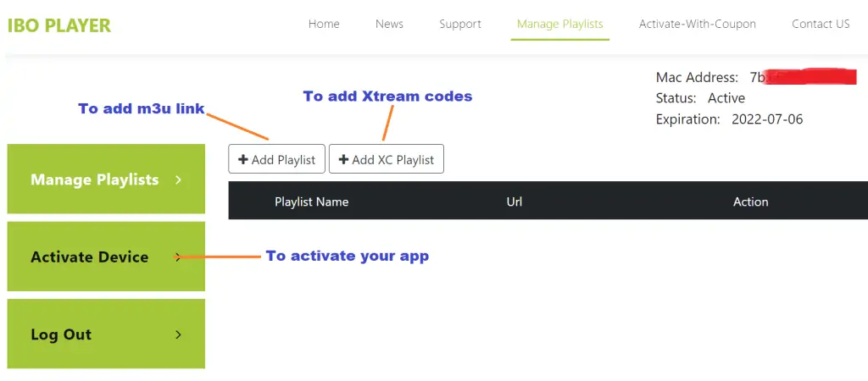The image size is (868, 381).
Task: Open Manage Playlists in the green sidebar
Action: (x=95, y=179)
